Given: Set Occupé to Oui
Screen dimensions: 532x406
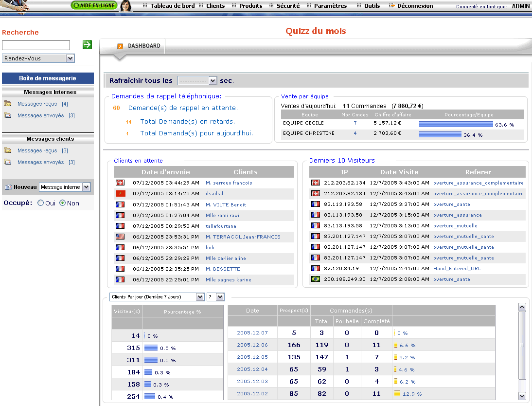Looking at the screenshot, I should [x=41, y=203].
